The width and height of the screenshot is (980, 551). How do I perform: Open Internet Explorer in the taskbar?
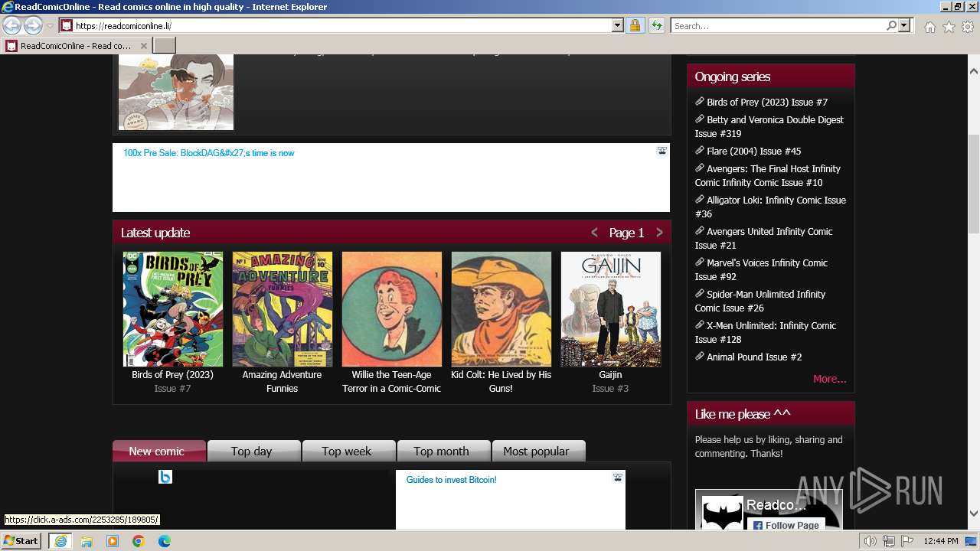(60, 541)
